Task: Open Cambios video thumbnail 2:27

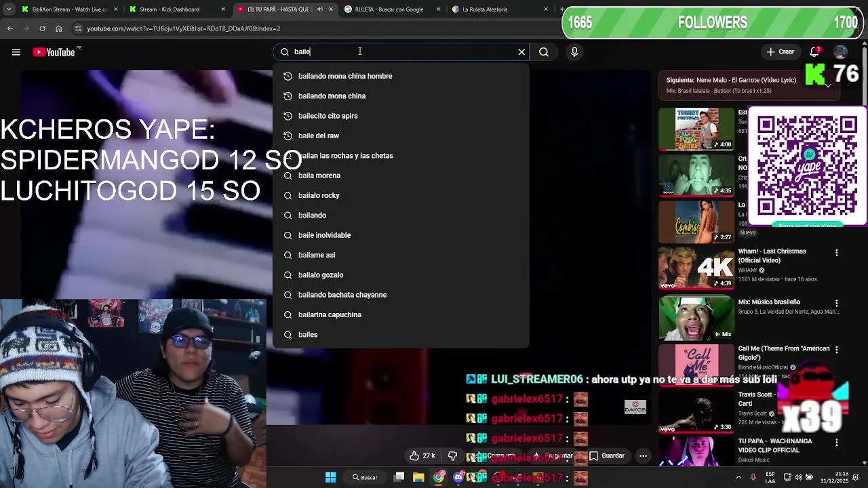Action: coord(696,222)
